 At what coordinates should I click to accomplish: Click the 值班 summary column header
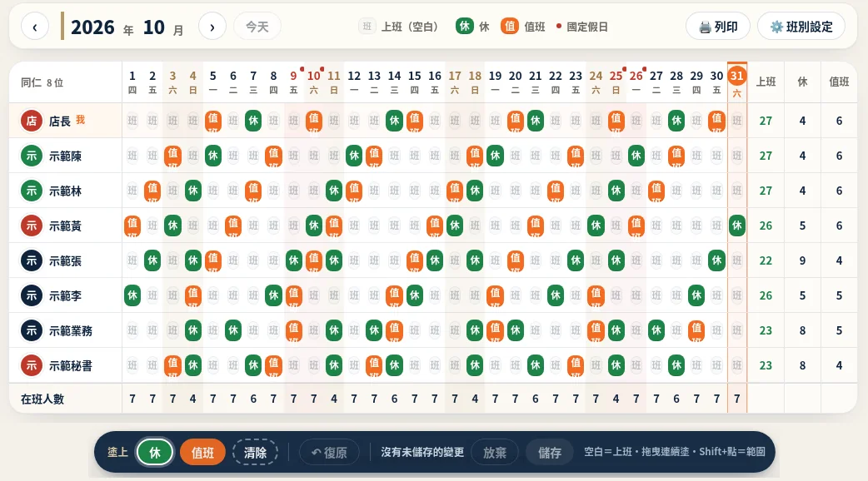[x=839, y=82]
